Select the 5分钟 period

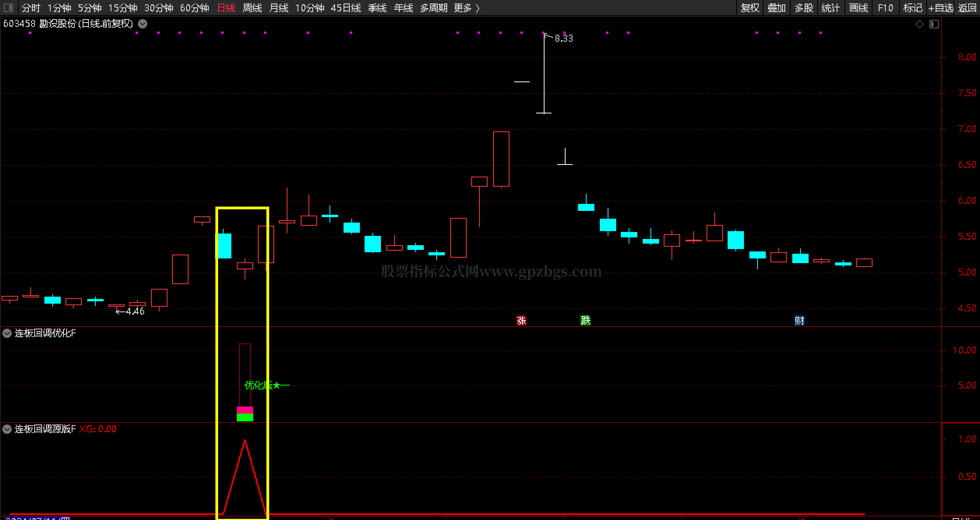(90, 8)
